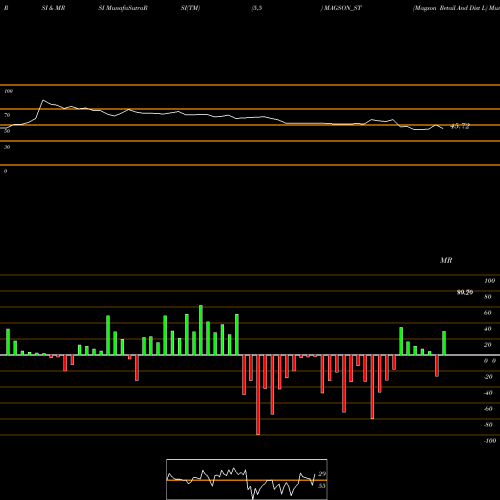500x500 pixels.
Task: Click the MAGSON_ST symbol text in header
Action: 342,8
